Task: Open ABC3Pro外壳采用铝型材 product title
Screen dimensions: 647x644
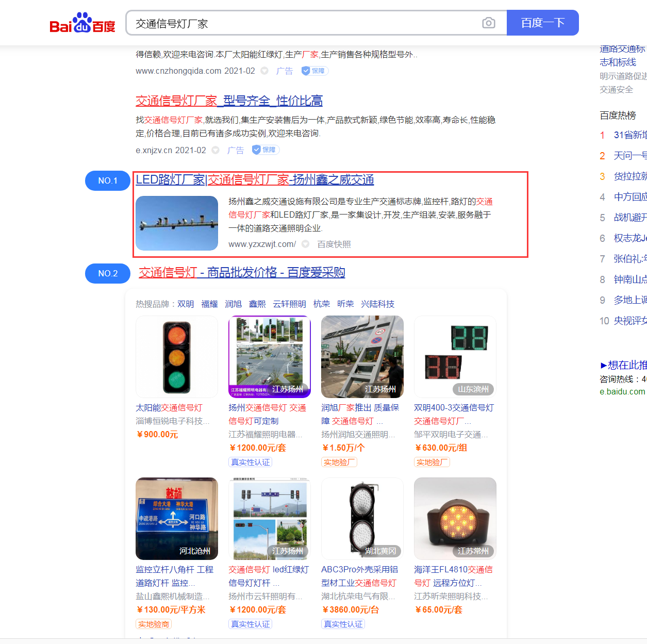Action: [x=359, y=576]
